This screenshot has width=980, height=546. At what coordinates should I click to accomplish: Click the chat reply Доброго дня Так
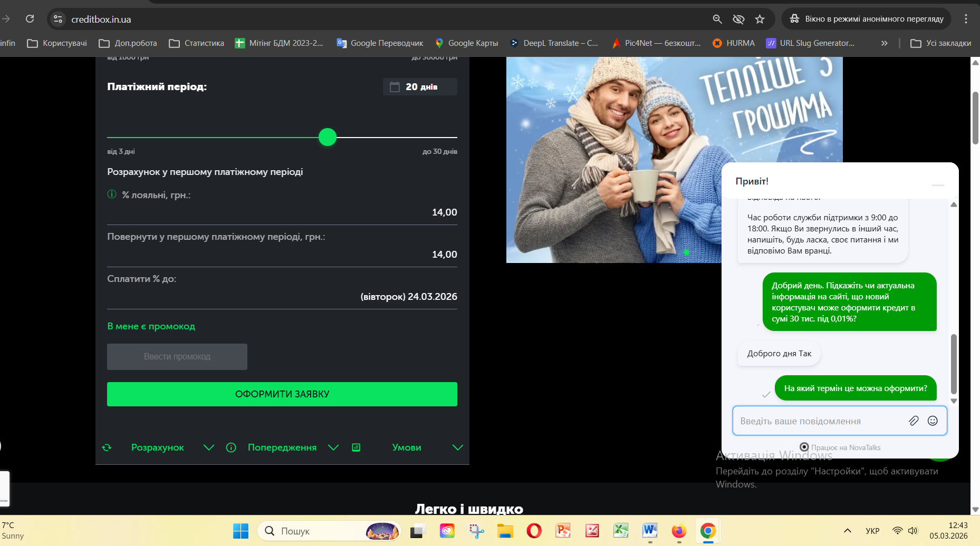[779, 354]
